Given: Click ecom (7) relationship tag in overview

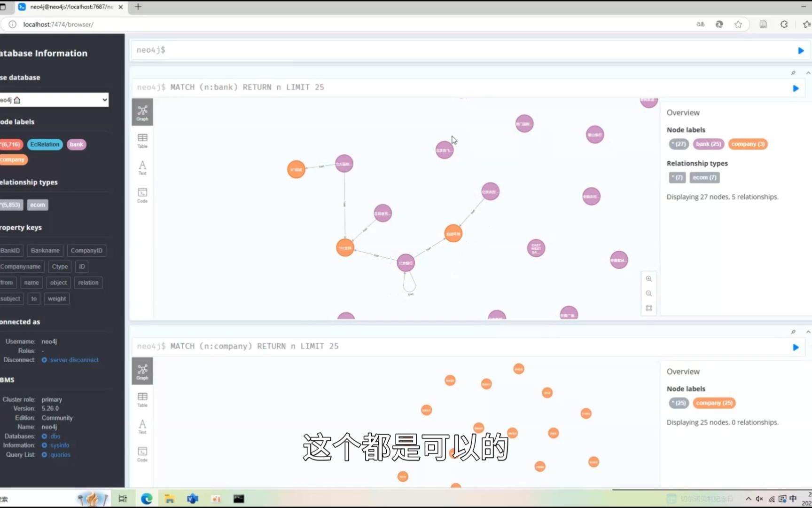Looking at the screenshot, I should pos(704,177).
